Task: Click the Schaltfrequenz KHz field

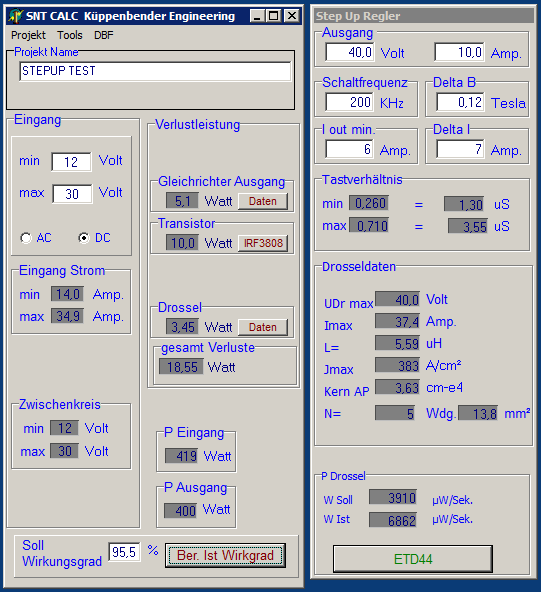Action: pyautogui.click(x=350, y=102)
